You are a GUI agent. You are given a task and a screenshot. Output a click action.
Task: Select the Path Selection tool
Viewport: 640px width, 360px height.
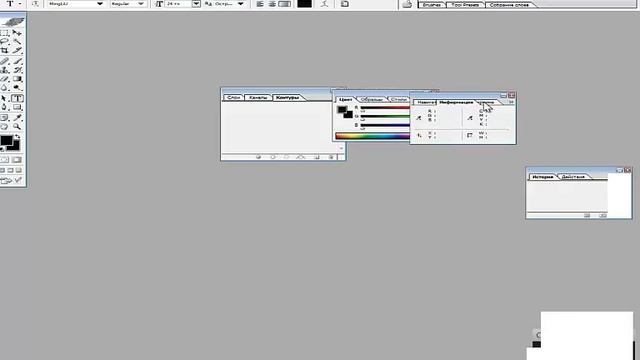click(4, 98)
